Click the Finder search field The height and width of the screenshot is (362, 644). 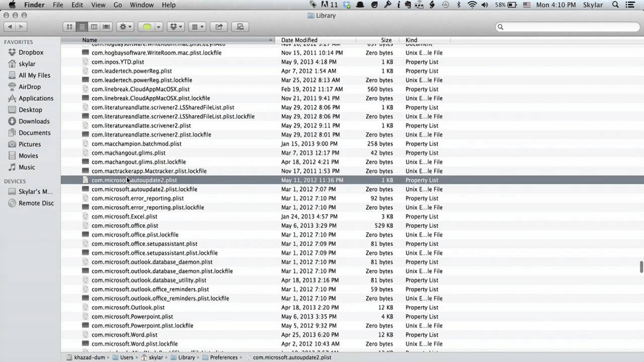pyautogui.click(x=567, y=27)
